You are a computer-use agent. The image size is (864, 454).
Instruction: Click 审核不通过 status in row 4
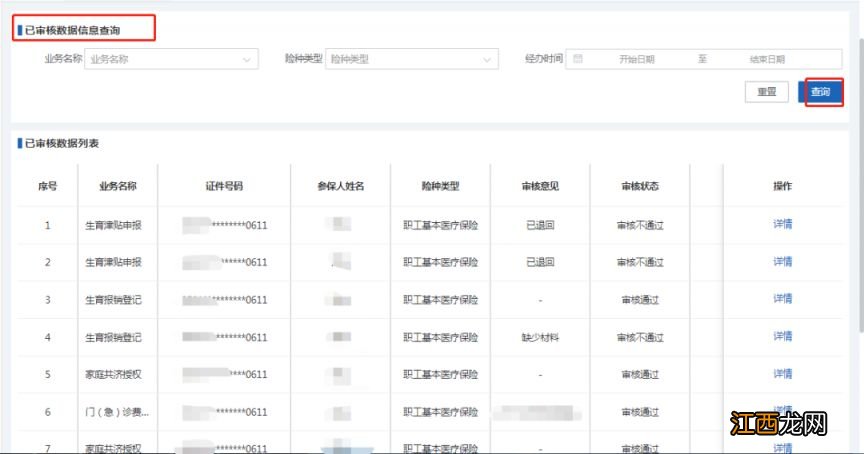pos(640,337)
